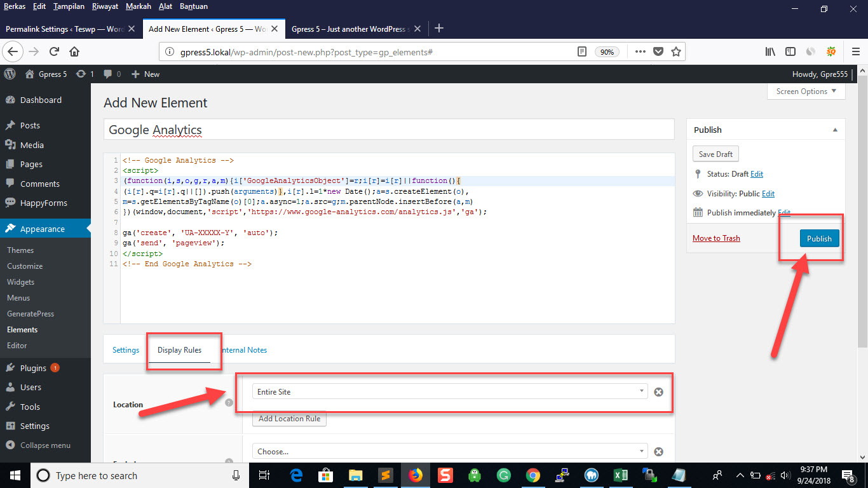Click the Add Location Rule button
This screenshot has width=868, height=488.
click(289, 419)
